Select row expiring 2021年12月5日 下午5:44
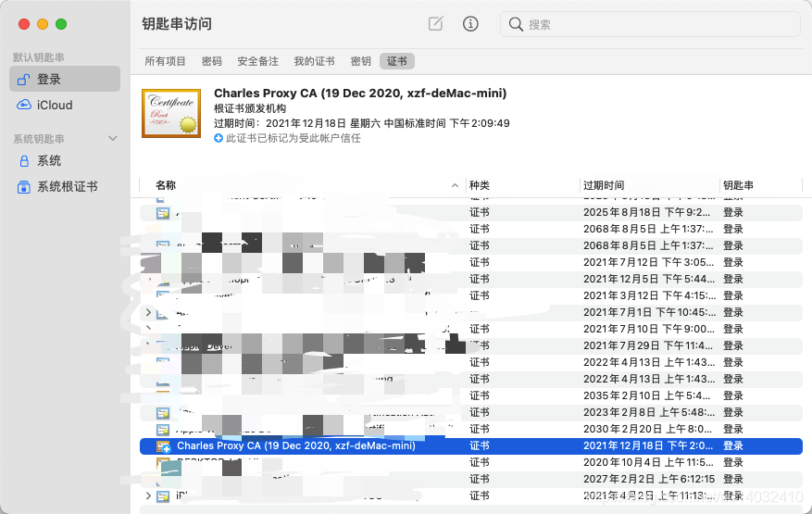The width and height of the screenshot is (812, 514). tap(471, 280)
